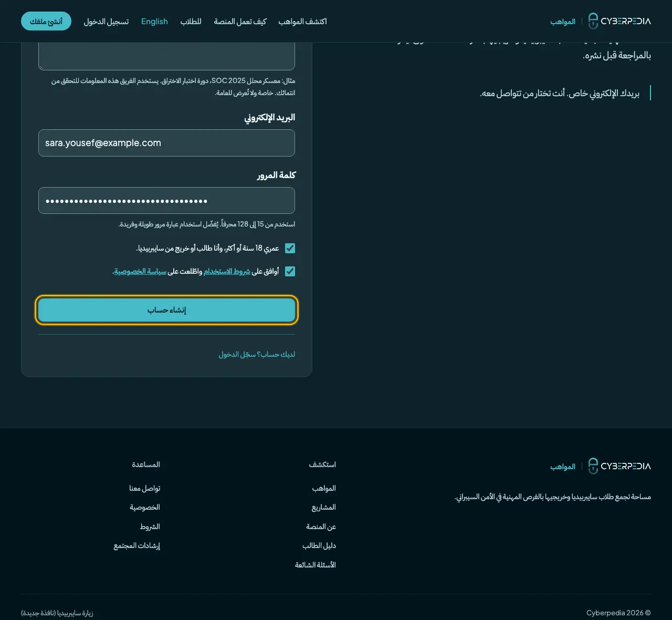The height and width of the screenshot is (620, 672).
Task: Open كيف تعمل المنصة in the header navigation
Action: 240,22
